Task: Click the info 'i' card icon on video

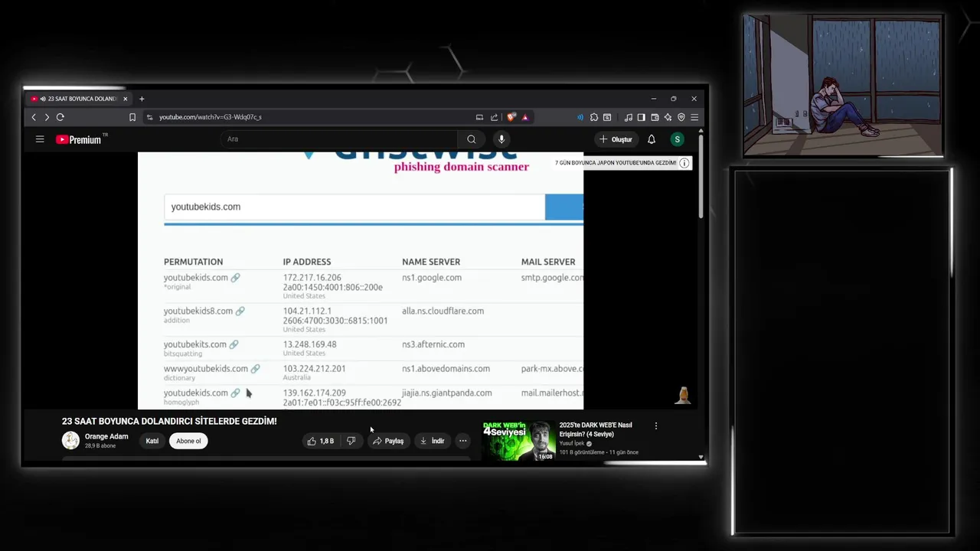Action: coord(684,163)
